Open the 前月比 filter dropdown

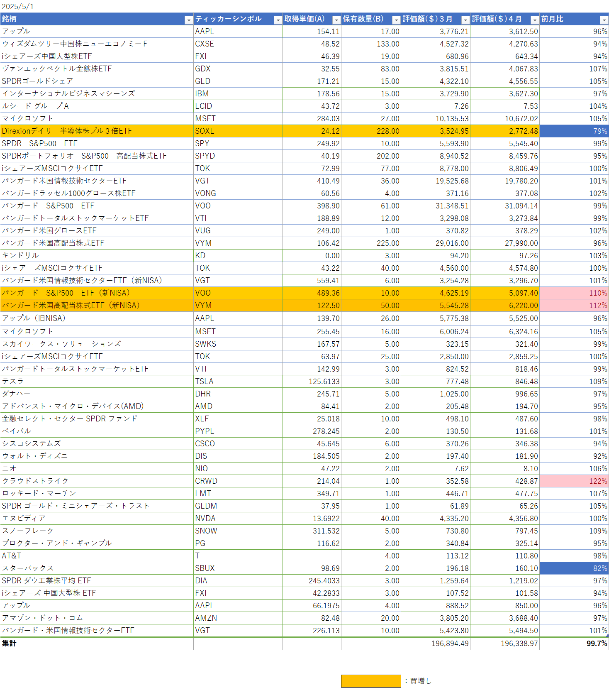(604, 20)
